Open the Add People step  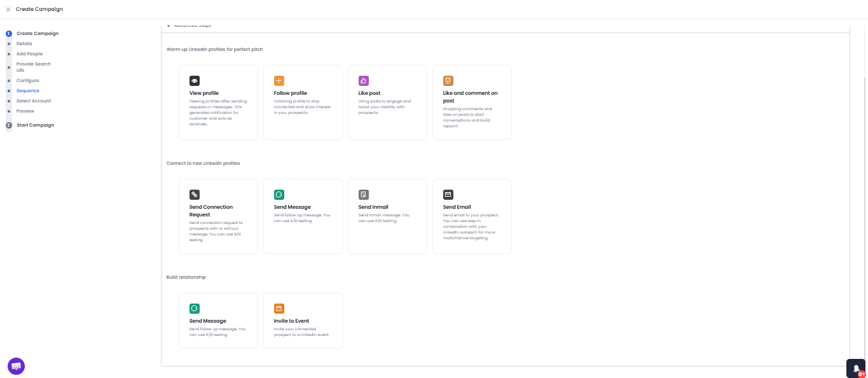[x=29, y=54]
